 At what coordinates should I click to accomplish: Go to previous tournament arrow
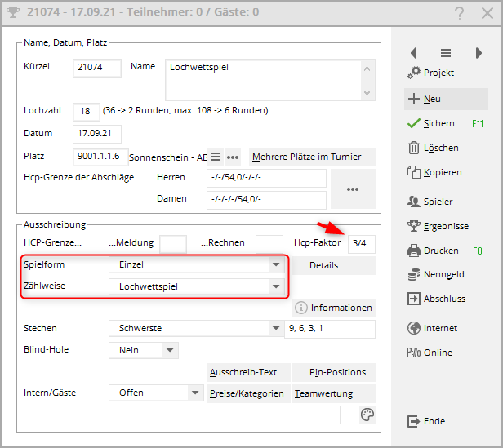pos(414,52)
